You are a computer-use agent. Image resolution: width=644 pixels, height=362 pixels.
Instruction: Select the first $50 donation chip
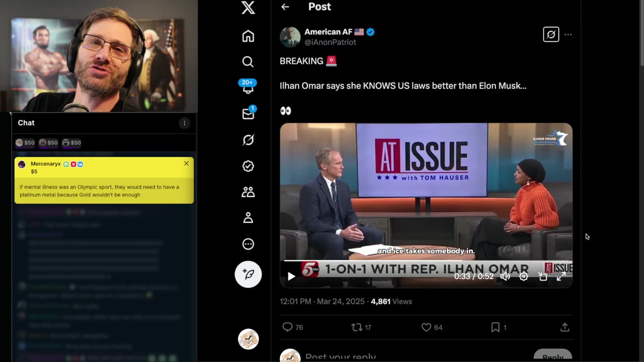click(25, 143)
